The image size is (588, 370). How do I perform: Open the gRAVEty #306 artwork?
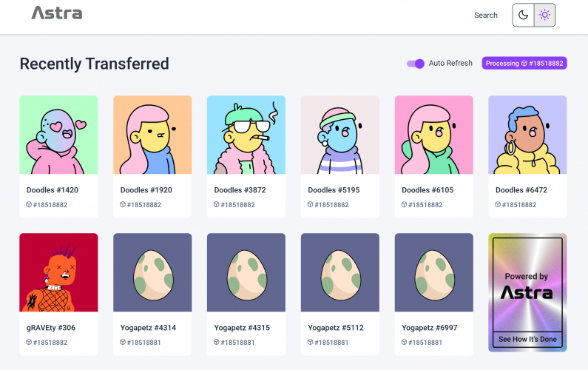click(58, 272)
